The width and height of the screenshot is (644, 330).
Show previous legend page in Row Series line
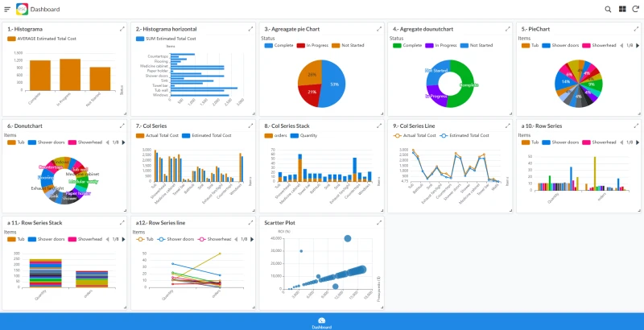point(236,239)
